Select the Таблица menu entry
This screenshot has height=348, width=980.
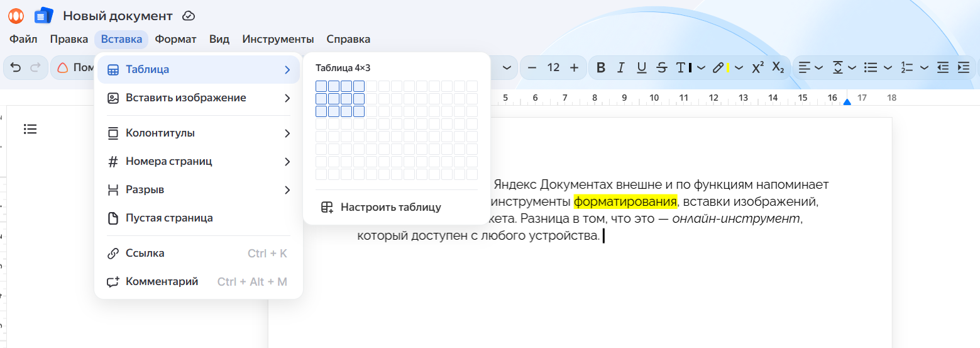click(199, 69)
